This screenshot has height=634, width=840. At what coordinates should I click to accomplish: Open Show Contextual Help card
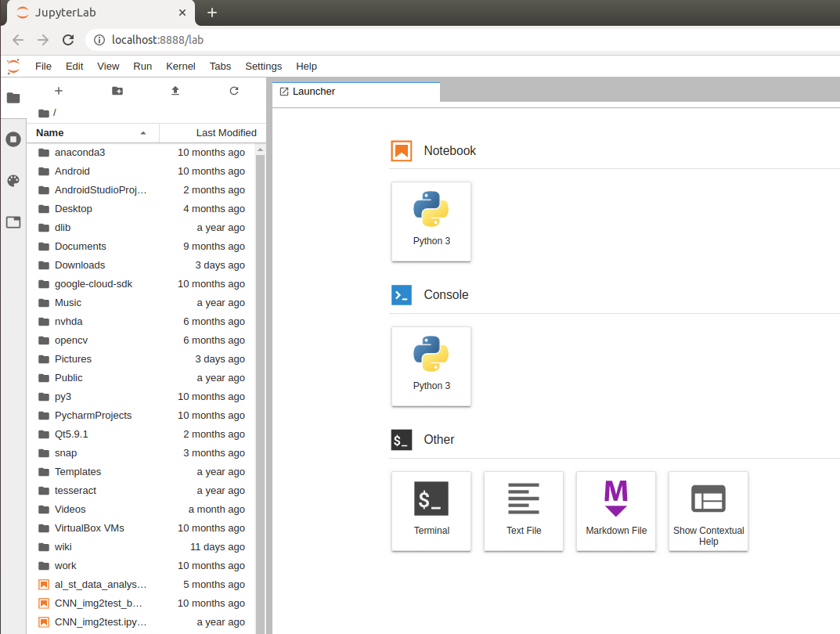pyautogui.click(x=708, y=511)
